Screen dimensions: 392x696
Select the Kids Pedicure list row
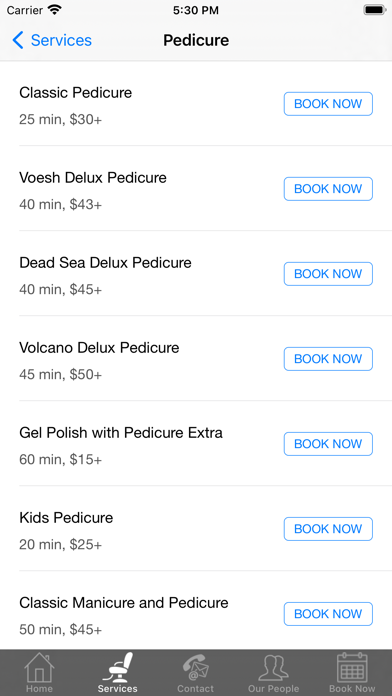coord(196,528)
